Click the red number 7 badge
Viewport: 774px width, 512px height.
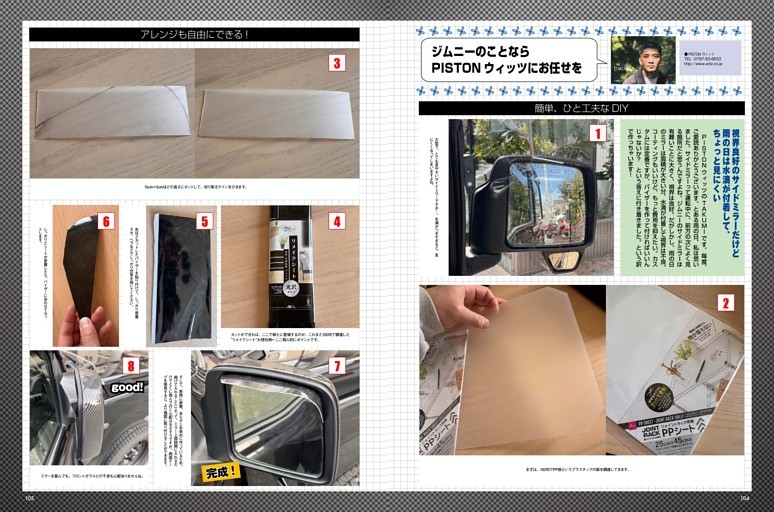tap(337, 366)
